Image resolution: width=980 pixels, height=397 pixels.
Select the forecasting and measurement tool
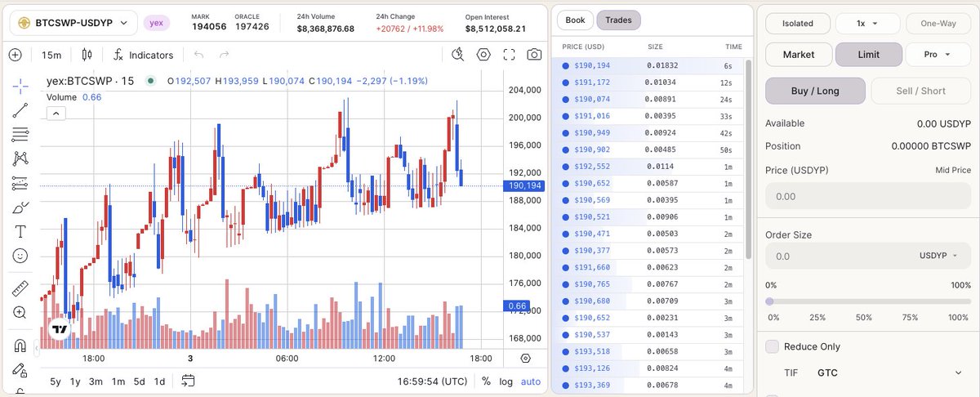tap(20, 183)
